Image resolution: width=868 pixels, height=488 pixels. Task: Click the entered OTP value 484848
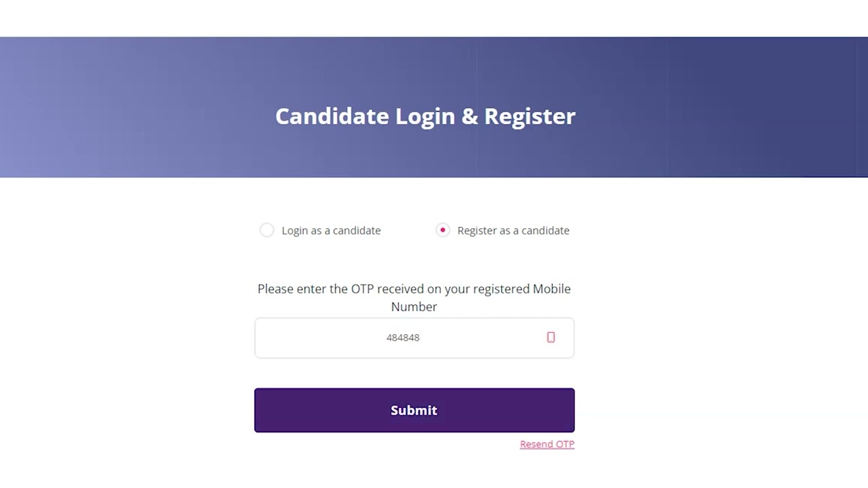click(x=403, y=338)
